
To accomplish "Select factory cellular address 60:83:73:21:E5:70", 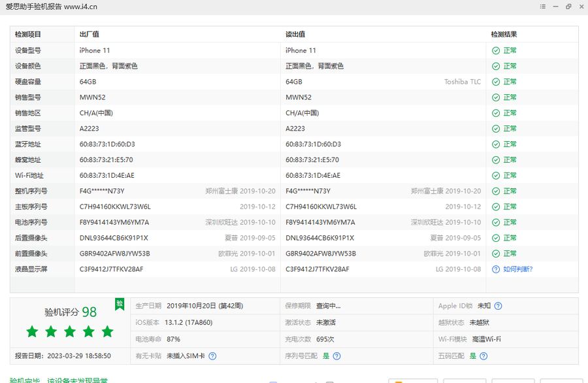I will pos(106,160).
